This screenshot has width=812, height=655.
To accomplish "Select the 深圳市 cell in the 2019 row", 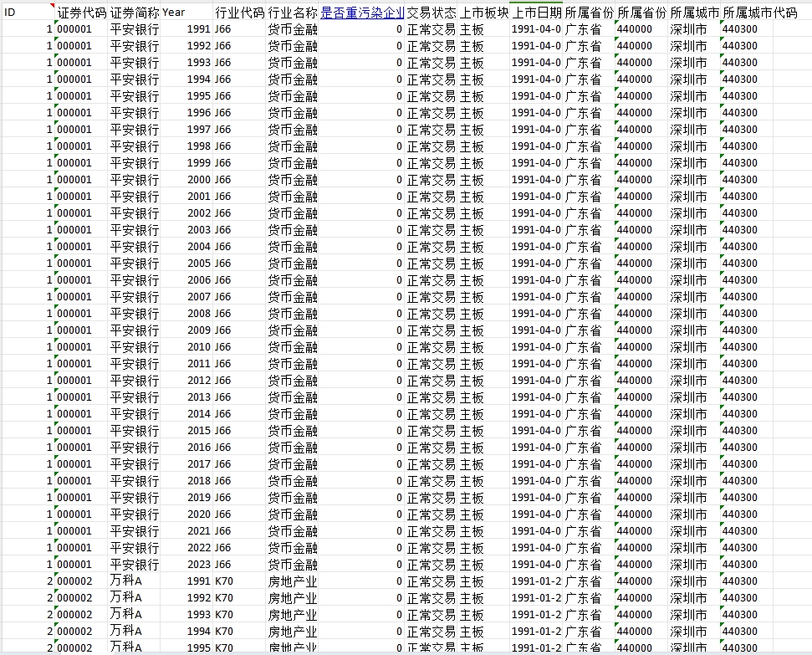I will [694, 498].
